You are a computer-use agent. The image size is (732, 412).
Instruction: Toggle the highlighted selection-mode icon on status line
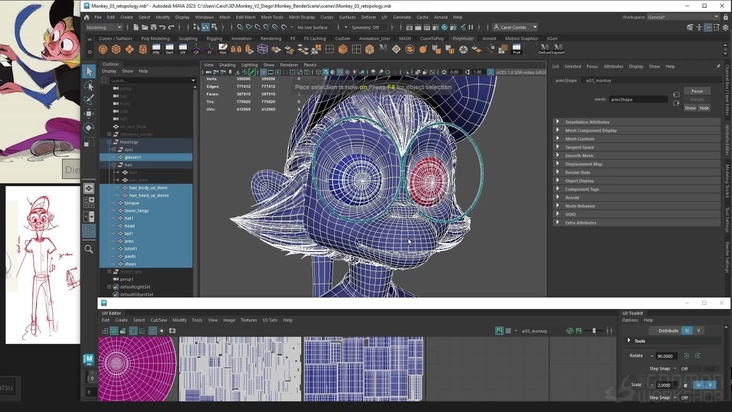pyautogui.click(x=205, y=28)
